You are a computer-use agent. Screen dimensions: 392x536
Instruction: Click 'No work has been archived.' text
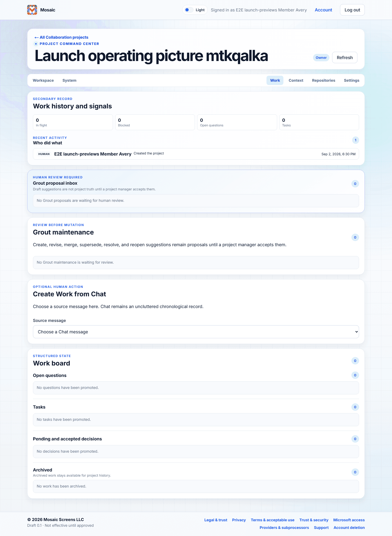point(61,486)
